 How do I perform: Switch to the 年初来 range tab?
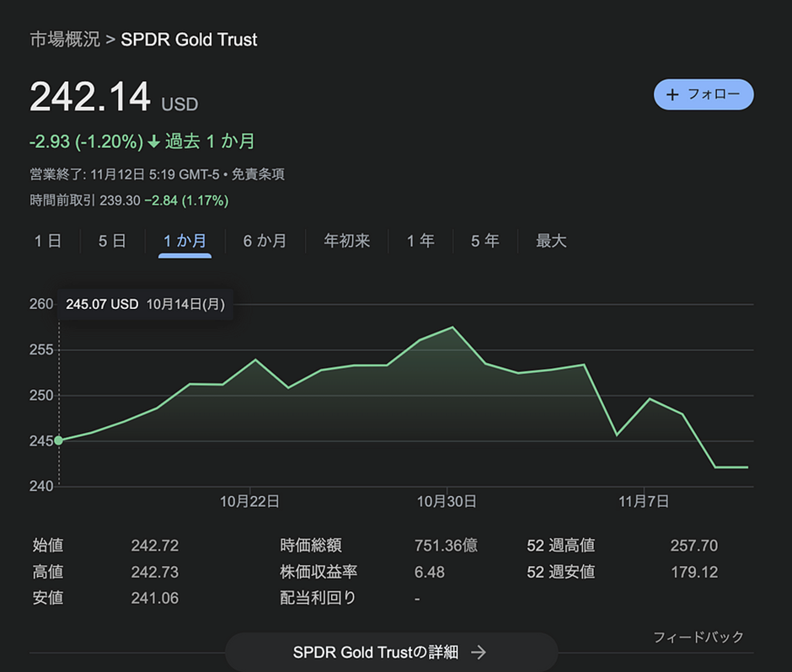347,241
